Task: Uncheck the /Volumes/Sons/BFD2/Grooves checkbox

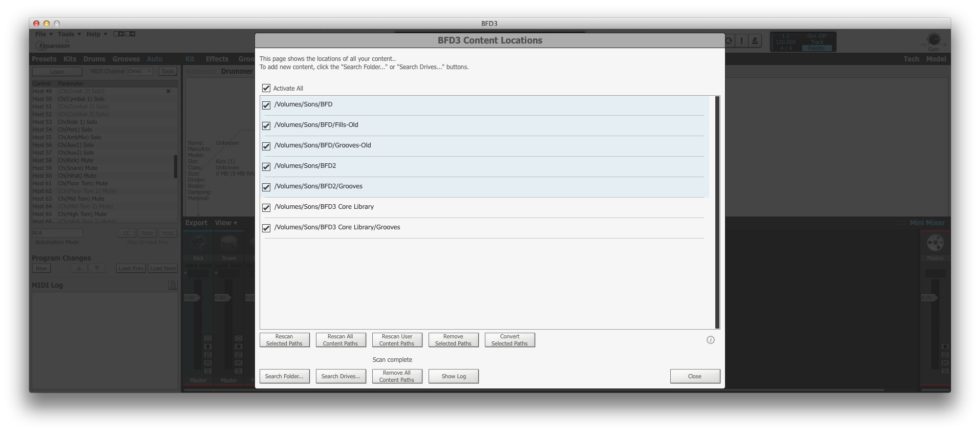Action: click(266, 187)
